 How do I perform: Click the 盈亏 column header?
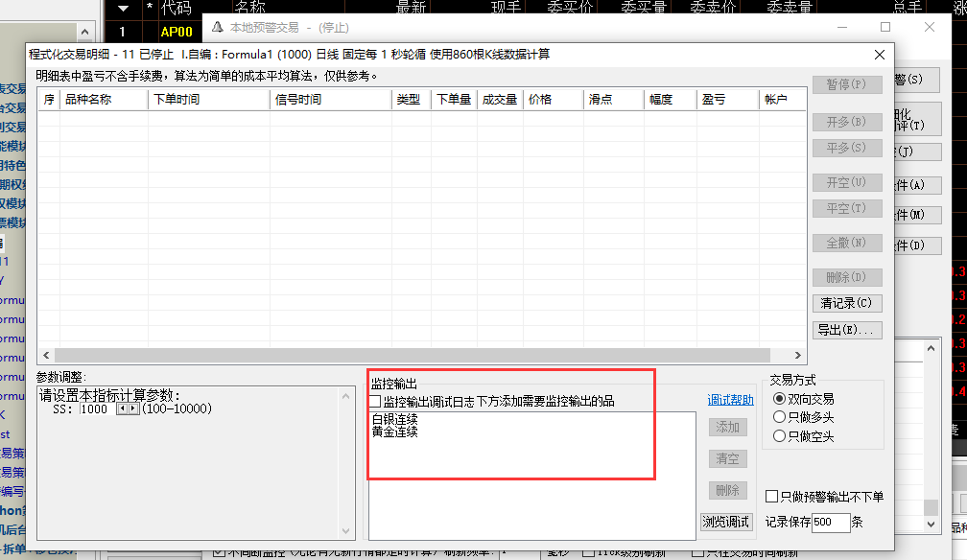coord(728,100)
